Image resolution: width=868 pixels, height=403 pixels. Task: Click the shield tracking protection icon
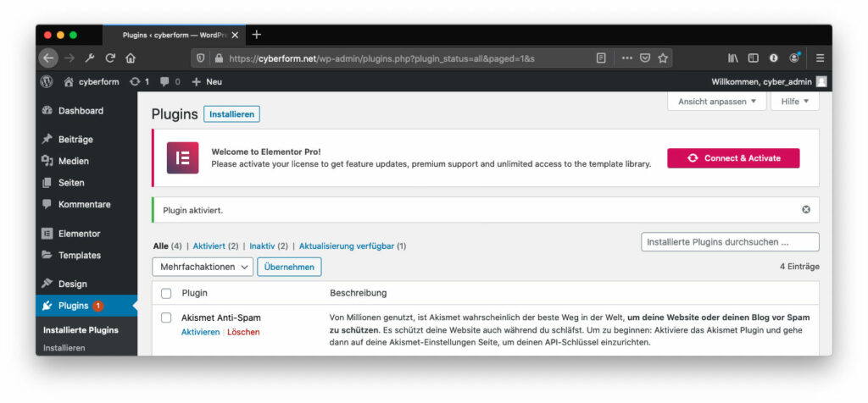202,58
